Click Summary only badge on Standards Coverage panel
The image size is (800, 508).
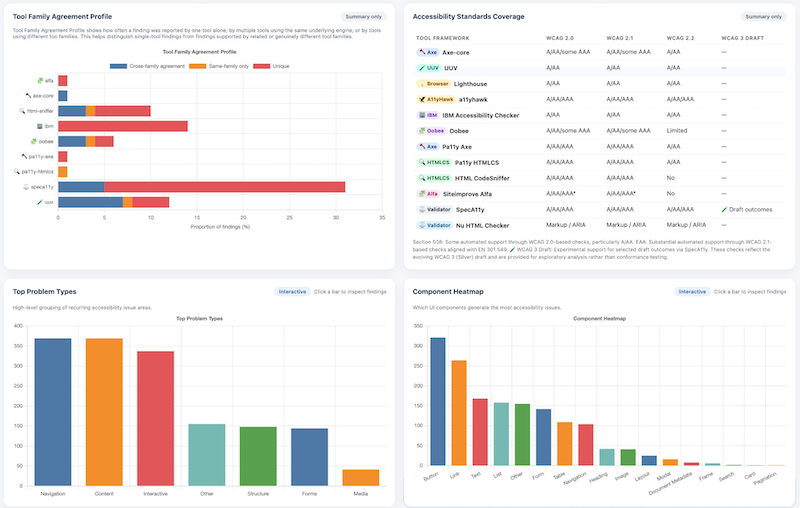(763, 17)
